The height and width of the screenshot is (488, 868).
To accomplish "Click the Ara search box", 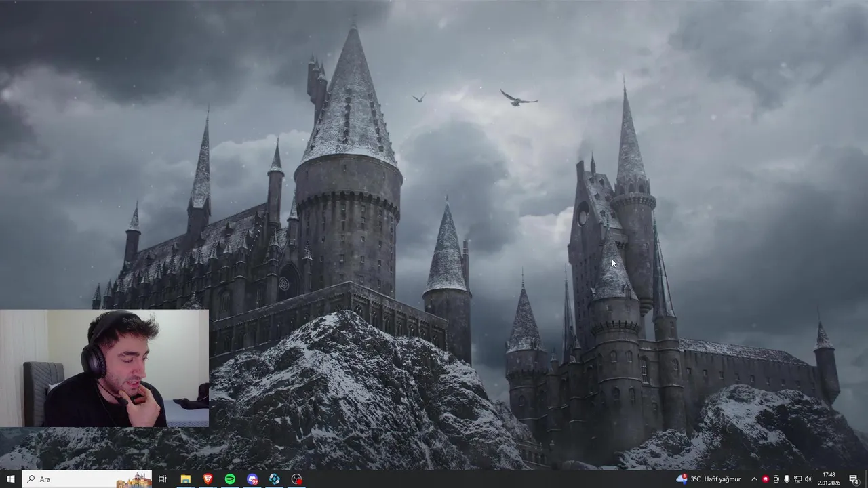I will point(87,479).
